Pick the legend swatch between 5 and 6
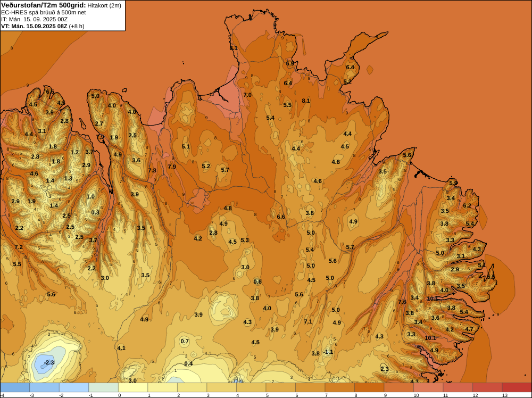 [x=280, y=387]
